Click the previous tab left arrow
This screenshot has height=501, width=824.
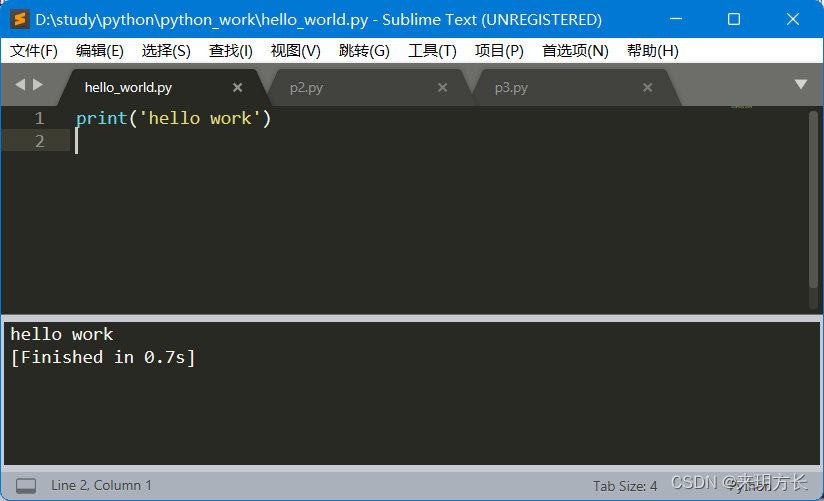pyautogui.click(x=20, y=84)
